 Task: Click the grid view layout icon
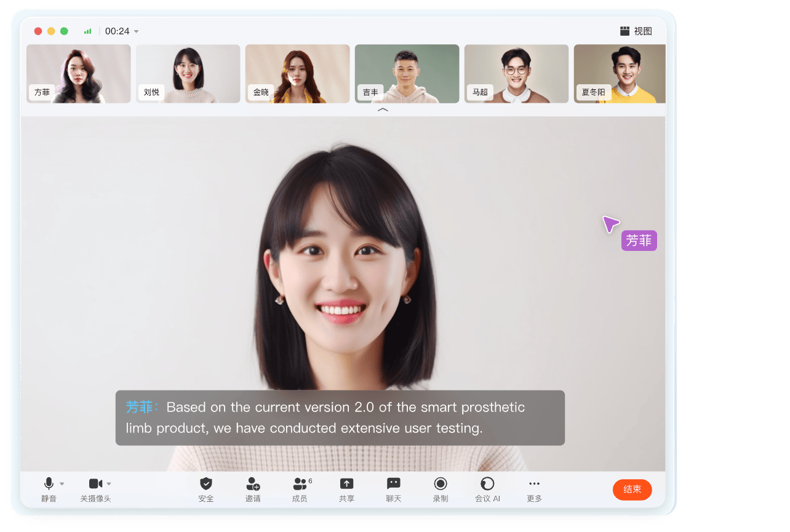624,31
